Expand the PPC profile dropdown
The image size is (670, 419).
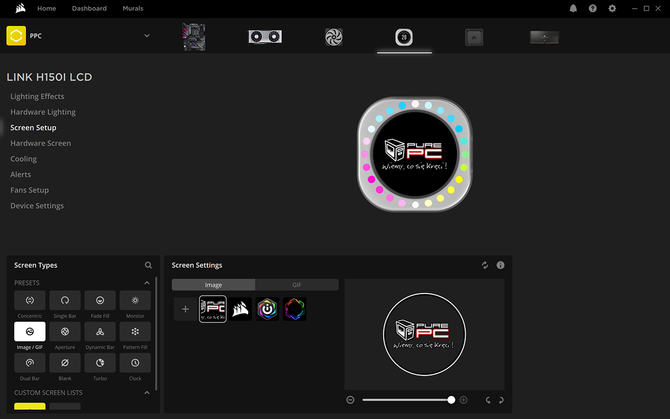tap(147, 36)
